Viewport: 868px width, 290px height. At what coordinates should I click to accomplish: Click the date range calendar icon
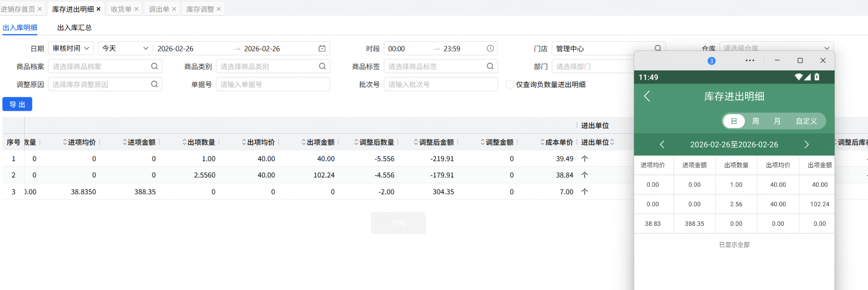coord(322,48)
